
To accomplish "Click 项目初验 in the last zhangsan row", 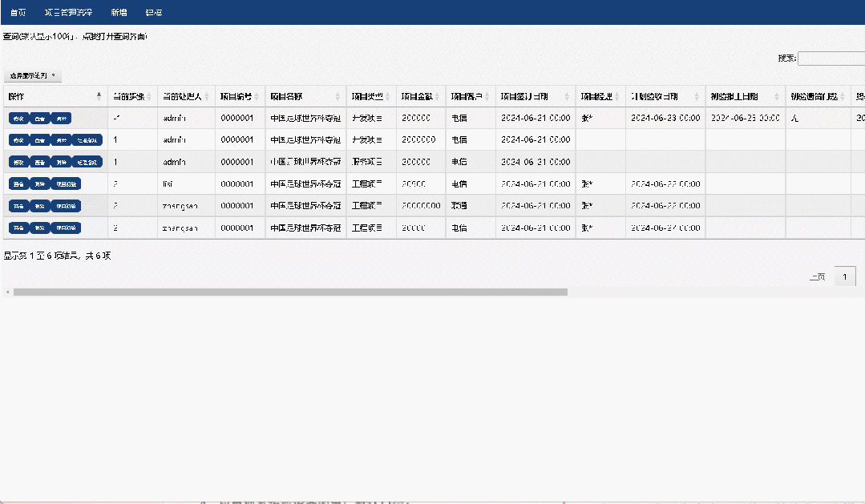I will pos(67,228).
